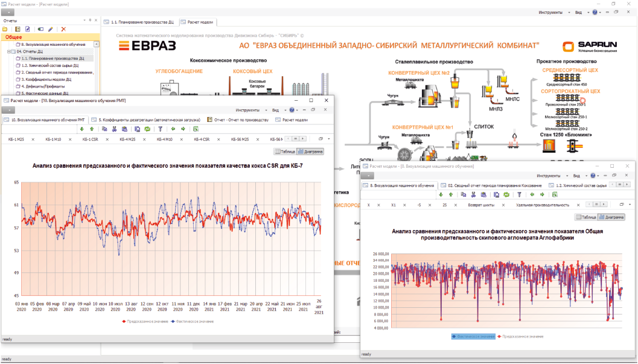
Task: Click the filter funnel icon in РМТ window toolbar
Action: click(161, 129)
